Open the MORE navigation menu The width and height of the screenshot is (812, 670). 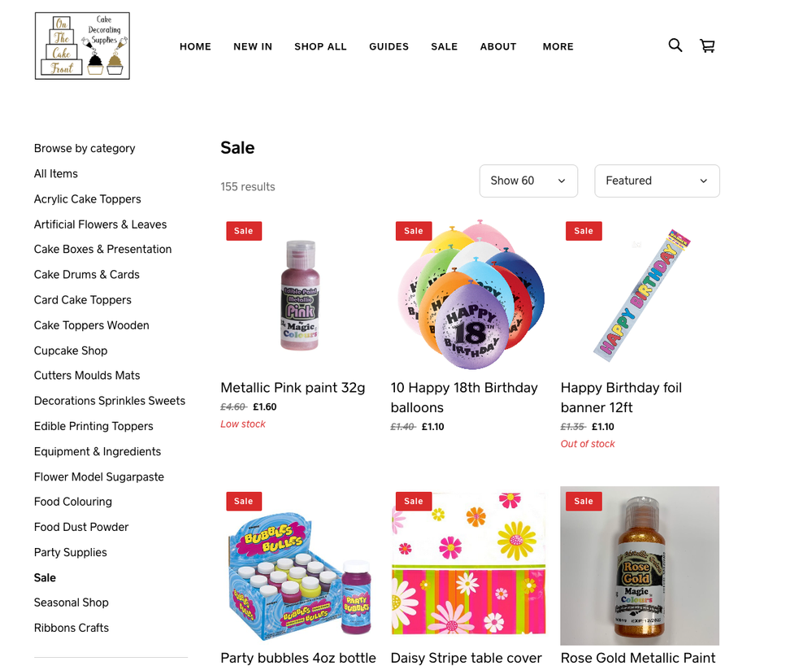click(x=558, y=46)
